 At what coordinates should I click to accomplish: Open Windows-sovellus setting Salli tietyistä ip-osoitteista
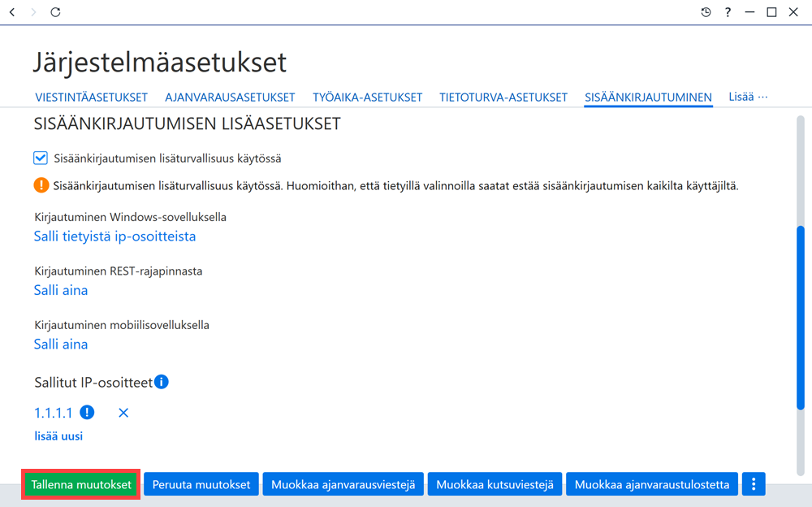click(115, 236)
